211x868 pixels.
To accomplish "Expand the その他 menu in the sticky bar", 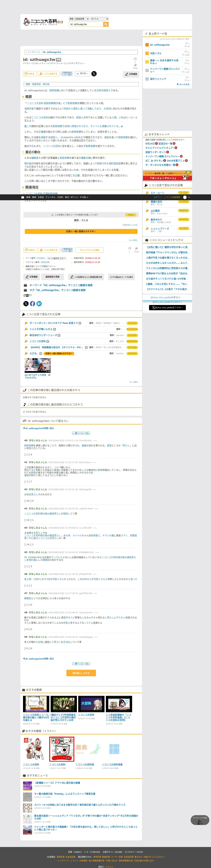I will click(x=84, y=197).
